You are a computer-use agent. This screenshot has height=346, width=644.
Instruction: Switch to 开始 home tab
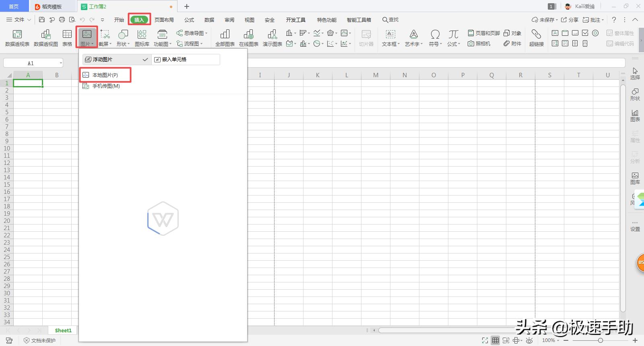coord(119,20)
